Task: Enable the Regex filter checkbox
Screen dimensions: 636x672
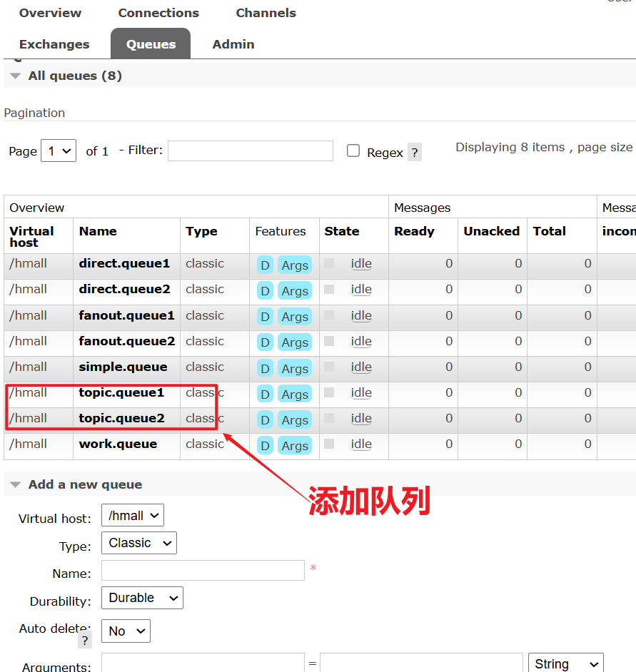Action: tap(353, 151)
